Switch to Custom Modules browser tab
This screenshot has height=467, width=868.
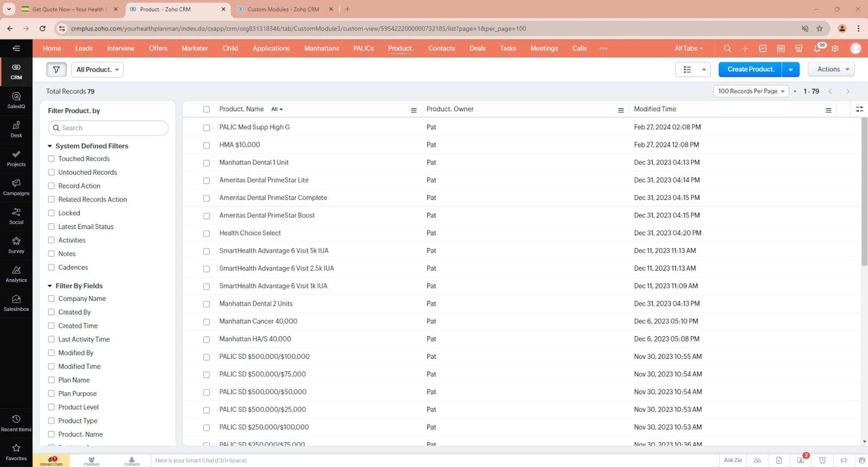[283, 9]
